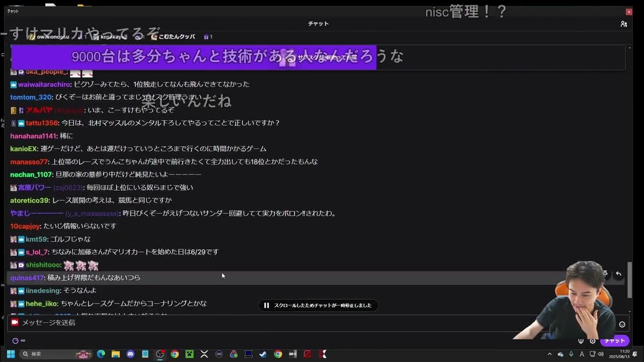Open kmt59's user card
Image resolution: width=644 pixels, height=362 pixels.
36,239
